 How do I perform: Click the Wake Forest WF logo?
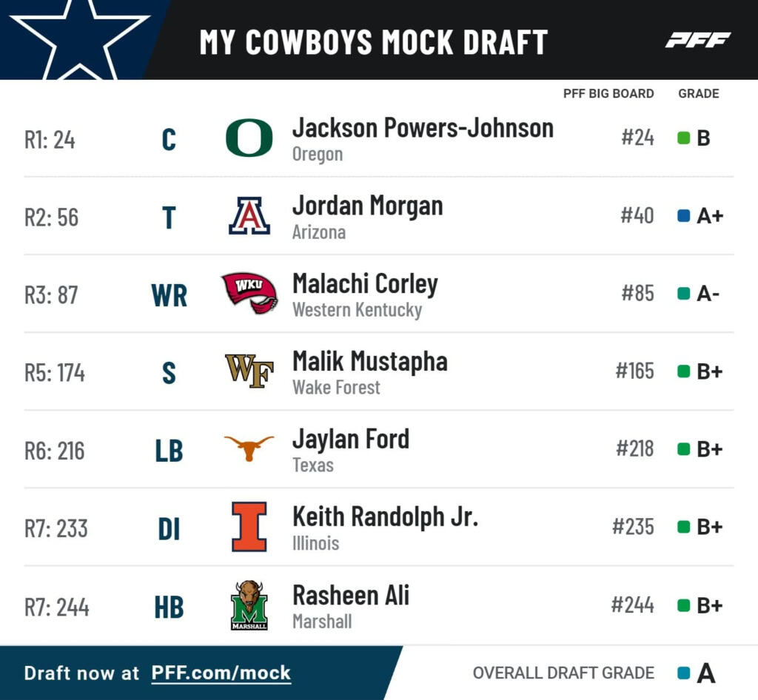249,371
